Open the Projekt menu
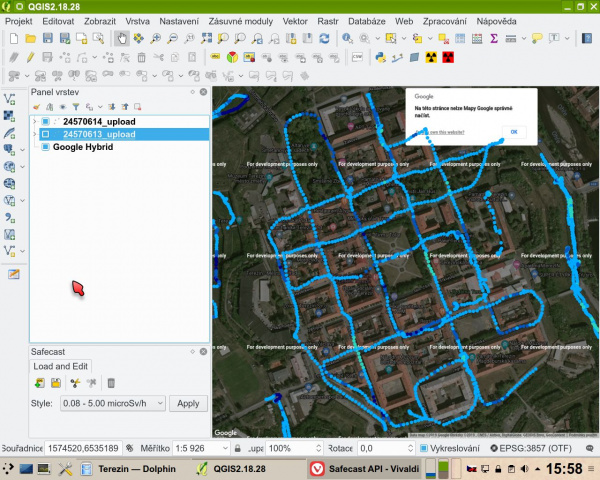600x480 pixels. (18, 21)
